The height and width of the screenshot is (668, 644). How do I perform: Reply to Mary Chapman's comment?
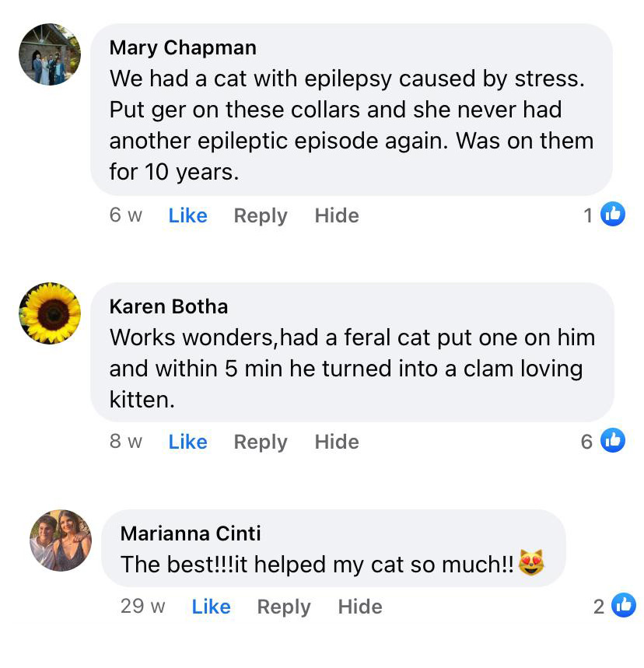261,215
